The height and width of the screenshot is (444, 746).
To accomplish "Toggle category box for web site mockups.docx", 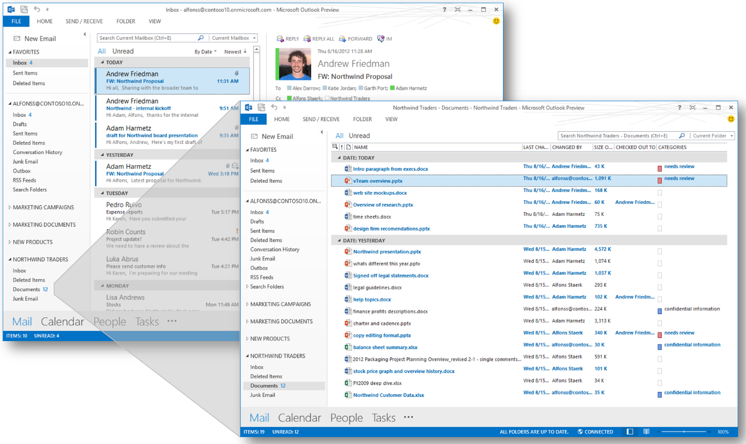I will point(659,193).
